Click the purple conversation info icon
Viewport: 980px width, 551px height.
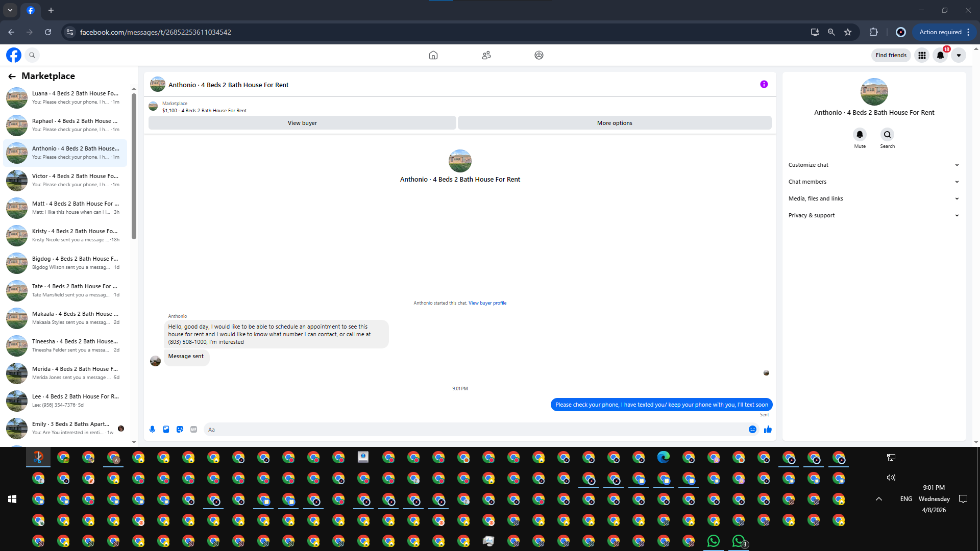click(x=764, y=84)
